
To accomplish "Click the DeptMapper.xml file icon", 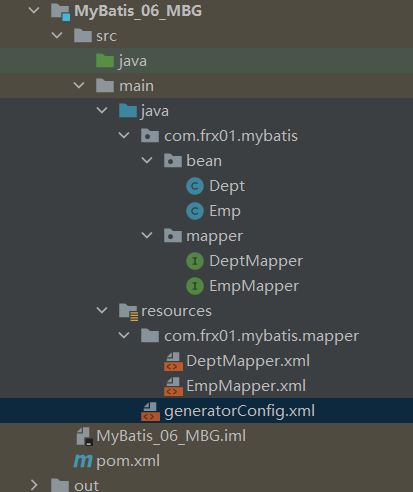I will point(173,361).
